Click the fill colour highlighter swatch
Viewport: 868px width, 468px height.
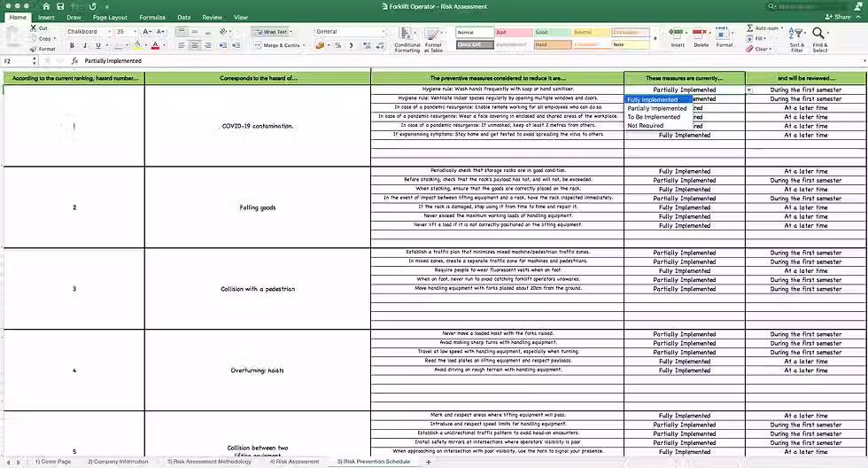[x=136, y=45]
